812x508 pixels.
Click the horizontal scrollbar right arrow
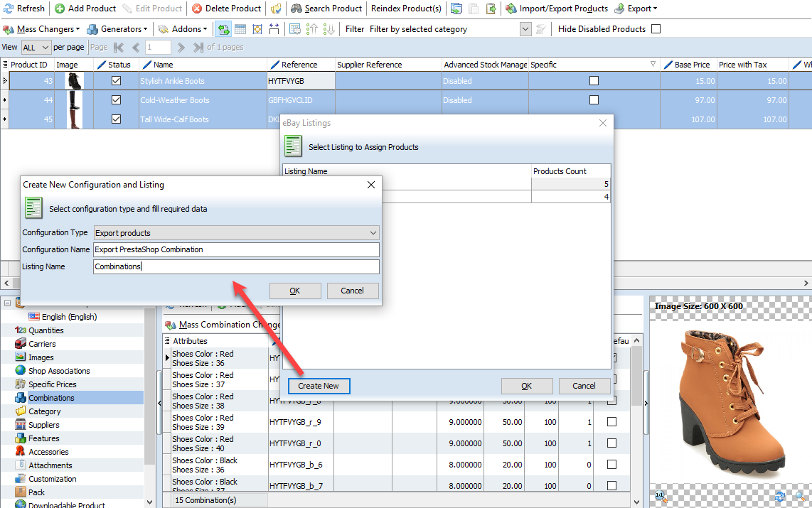tap(806, 283)
